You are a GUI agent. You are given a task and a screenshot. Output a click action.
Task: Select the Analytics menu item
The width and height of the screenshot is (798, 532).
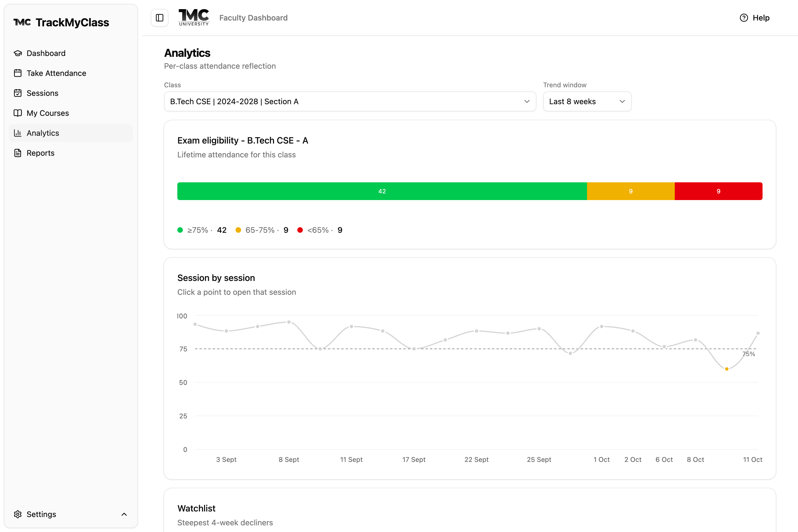coord(71,133)
